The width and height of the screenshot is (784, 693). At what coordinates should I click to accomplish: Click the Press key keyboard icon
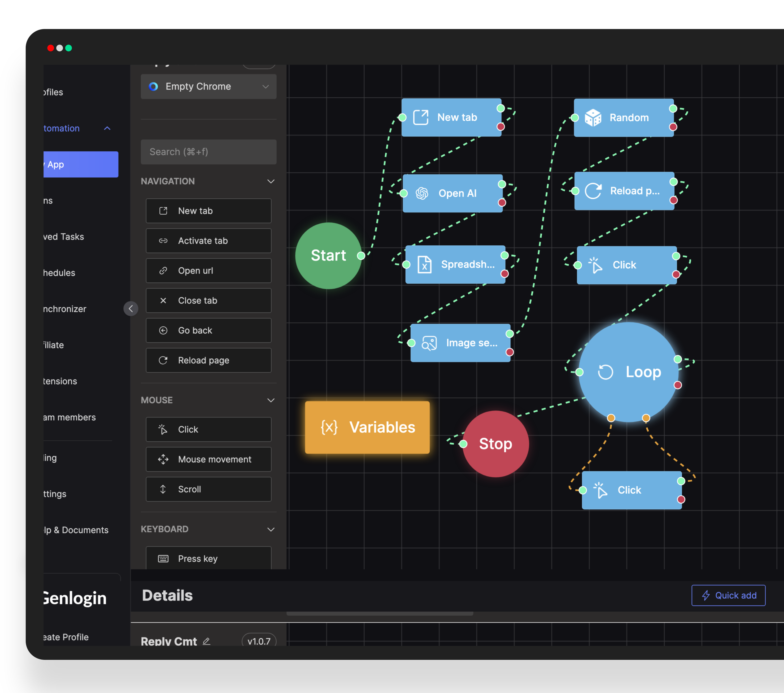click(163, 559)
